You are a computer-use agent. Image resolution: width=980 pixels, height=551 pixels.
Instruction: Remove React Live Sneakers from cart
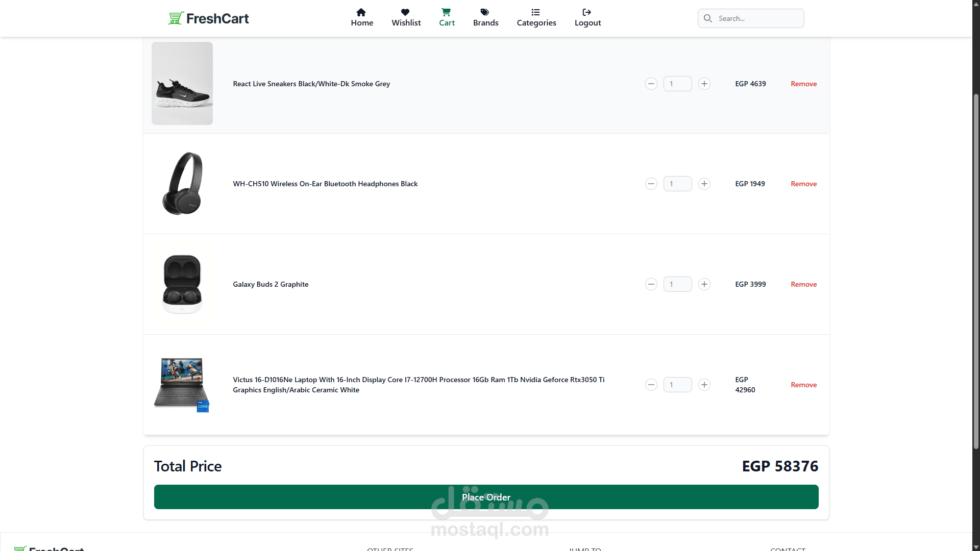[x=803, y=84]
